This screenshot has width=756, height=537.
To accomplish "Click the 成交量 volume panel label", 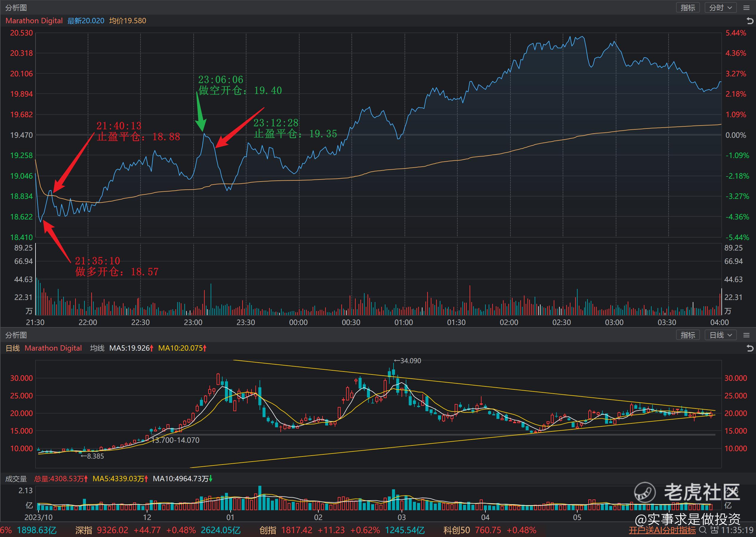I will [x=16, y=479].
